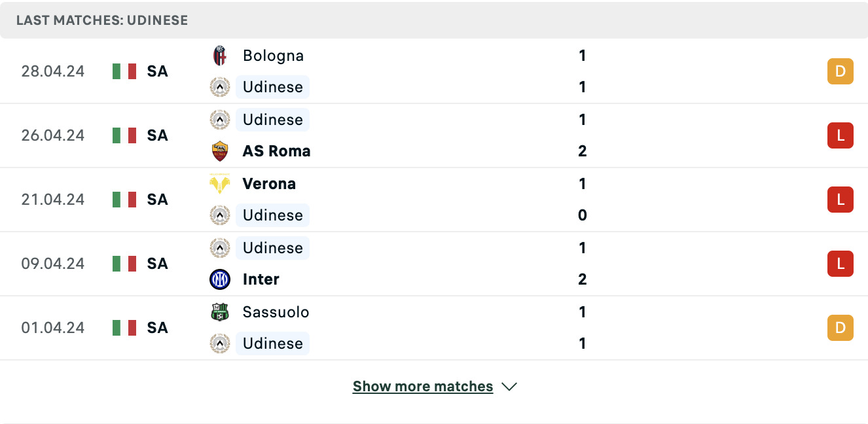868x424 pixels.
Task: Click the Inter club crest
Action: coord(220,279)
